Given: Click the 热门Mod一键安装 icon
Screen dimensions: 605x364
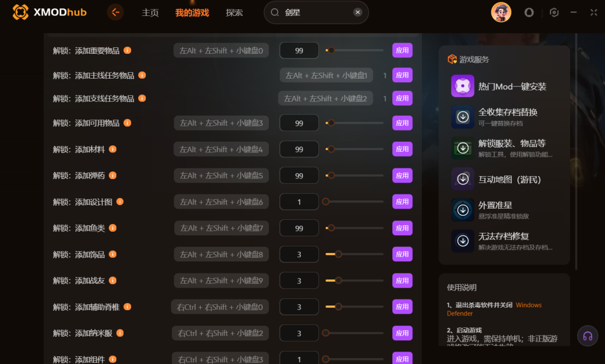Looking at the screenshot, I should pos(463,86).
